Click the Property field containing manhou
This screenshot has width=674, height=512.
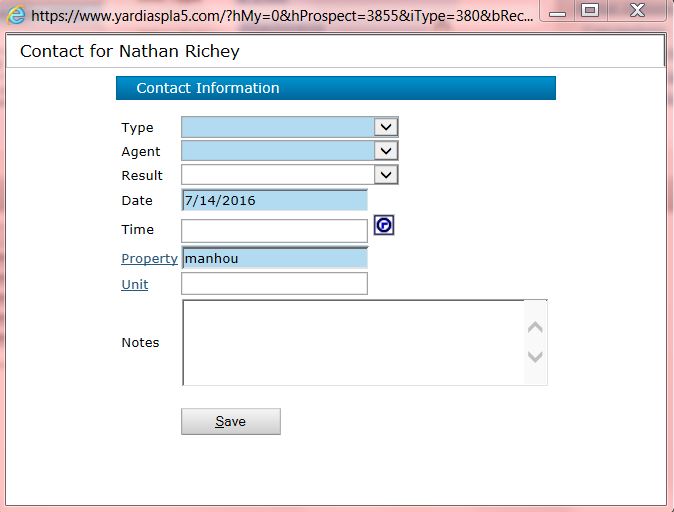[x=274, y=258]
